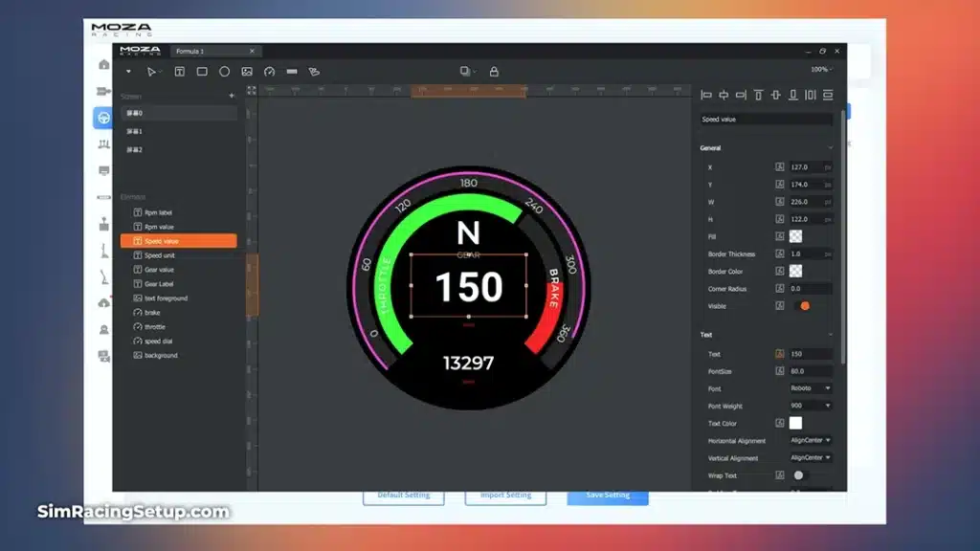This screenshot has height=551, width=980.
Task: Select the Rectangle shape tool
Action: (202, 72)
